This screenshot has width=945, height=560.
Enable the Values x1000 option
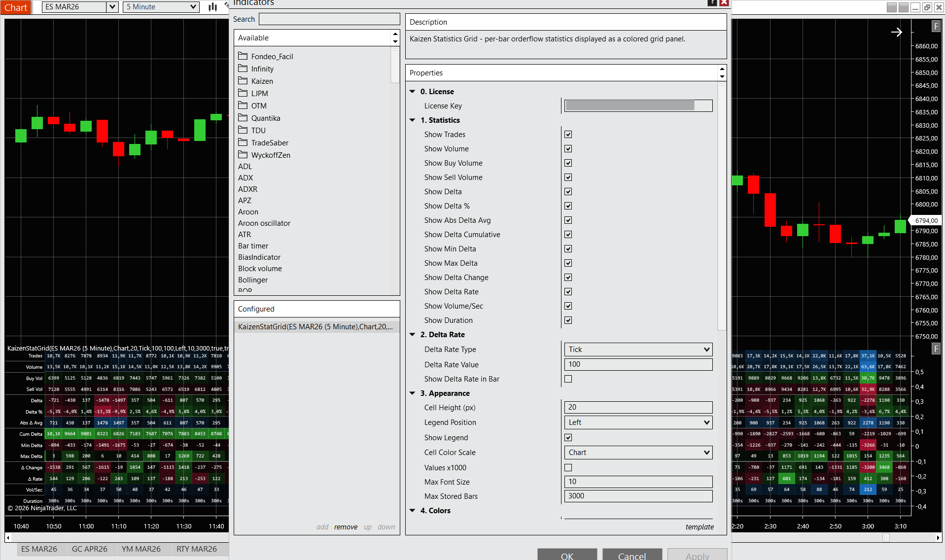(568, 467)
